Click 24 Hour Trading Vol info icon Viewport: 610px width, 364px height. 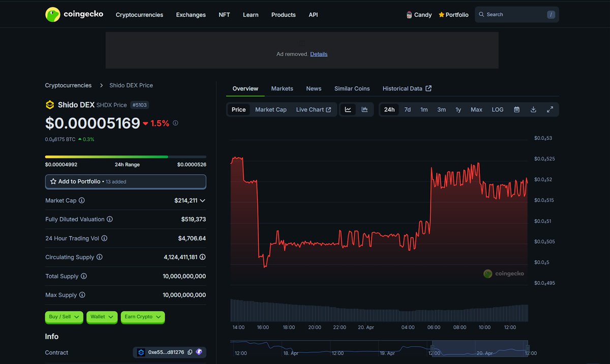(104, 238)
